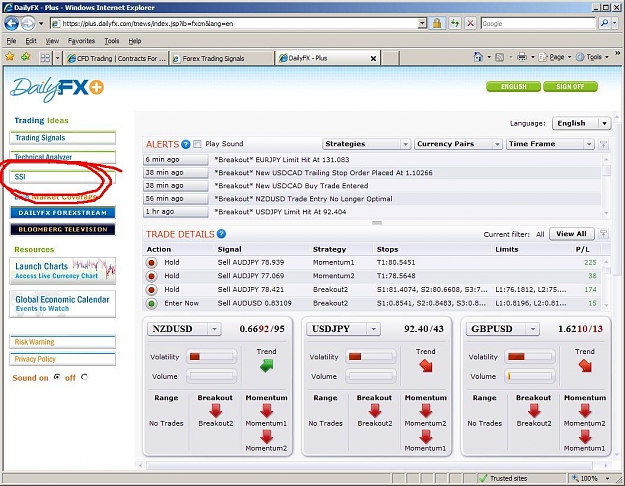Click red Hold icon for AUDJPY 77.069
The width and height of the screenshot is (625, 486).
(151, 276)
